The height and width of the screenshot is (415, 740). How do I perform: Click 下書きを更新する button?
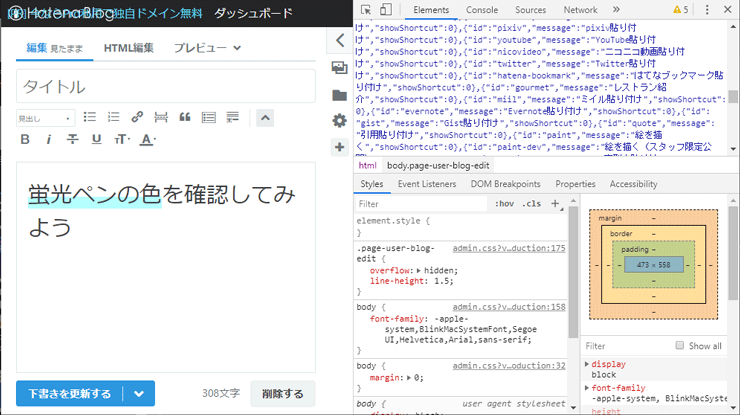(69, 393)
